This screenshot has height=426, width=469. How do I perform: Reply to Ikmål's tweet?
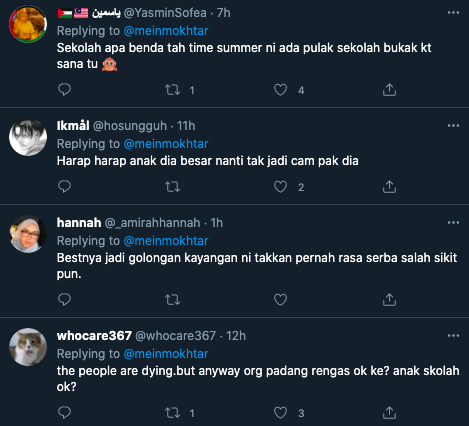(64, 186)
